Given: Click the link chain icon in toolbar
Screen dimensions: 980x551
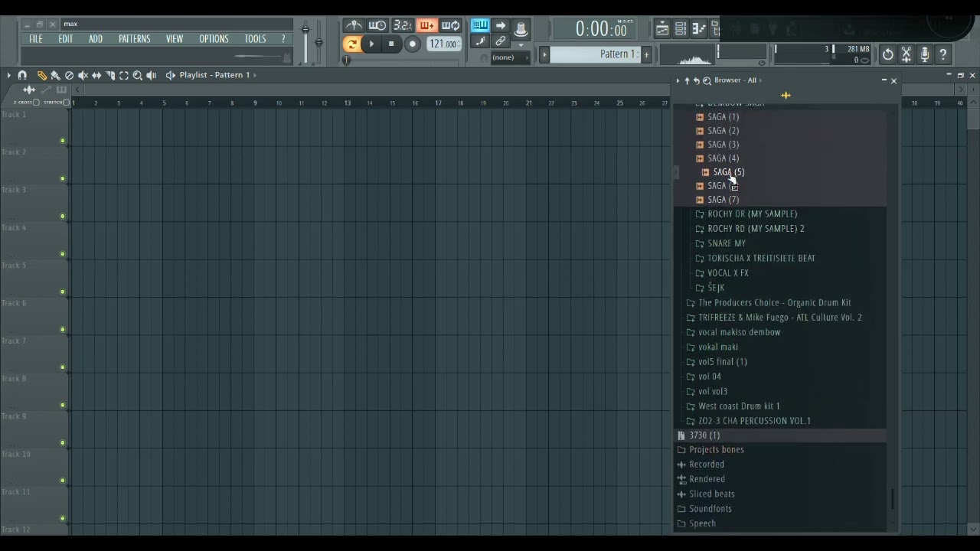Looking at the screenshot, I should coord(500,41).
